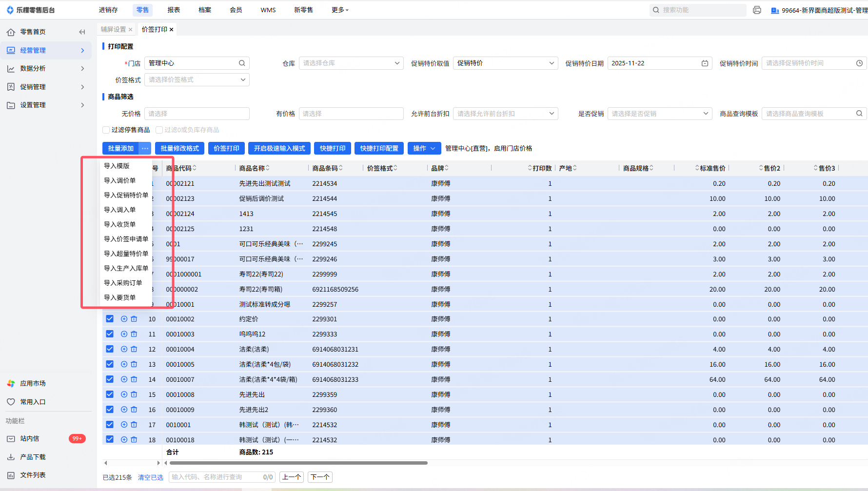The image size is (868, 491).
Task: Click the code or name query input field
Action: tap(215, 477)
